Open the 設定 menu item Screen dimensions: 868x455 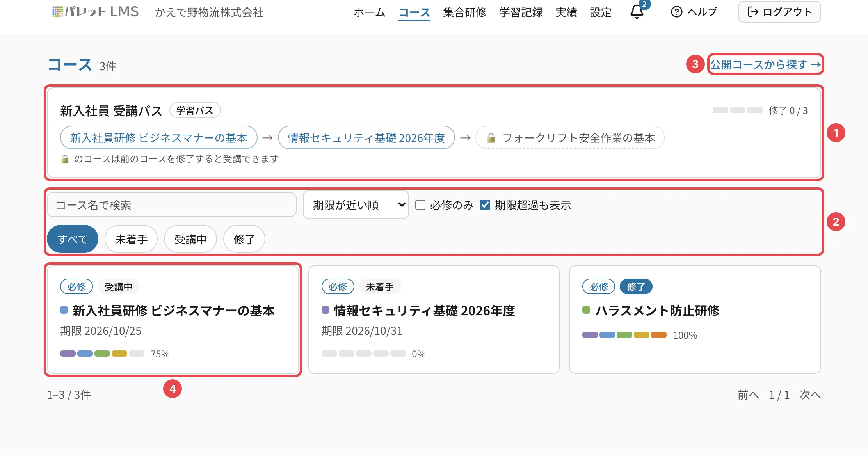tap(601, 12)
